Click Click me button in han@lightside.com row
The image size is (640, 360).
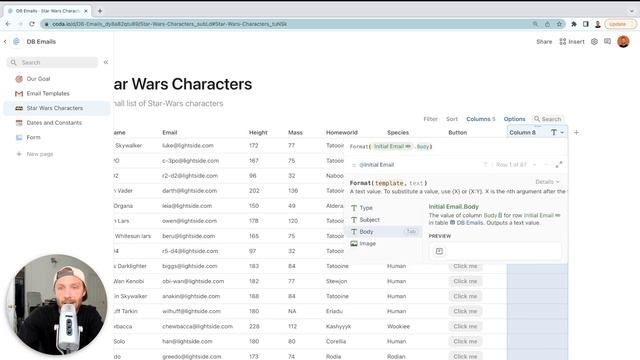coord(465,342)
